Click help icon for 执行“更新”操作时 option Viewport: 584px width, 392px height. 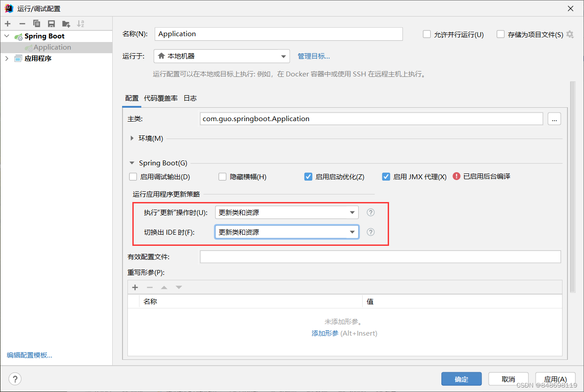click(371, 212)
